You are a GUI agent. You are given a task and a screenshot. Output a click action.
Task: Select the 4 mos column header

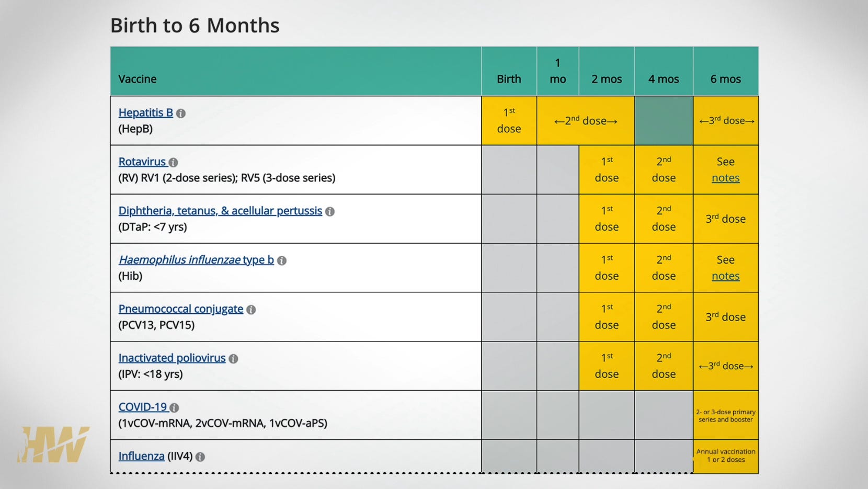click(664, 71)
